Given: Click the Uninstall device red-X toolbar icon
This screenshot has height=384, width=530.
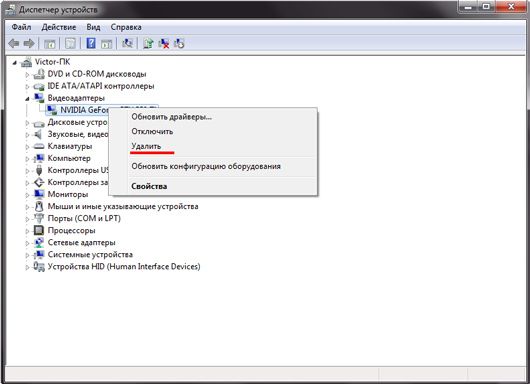Looking at the screenshot, I should coord(164,43).
